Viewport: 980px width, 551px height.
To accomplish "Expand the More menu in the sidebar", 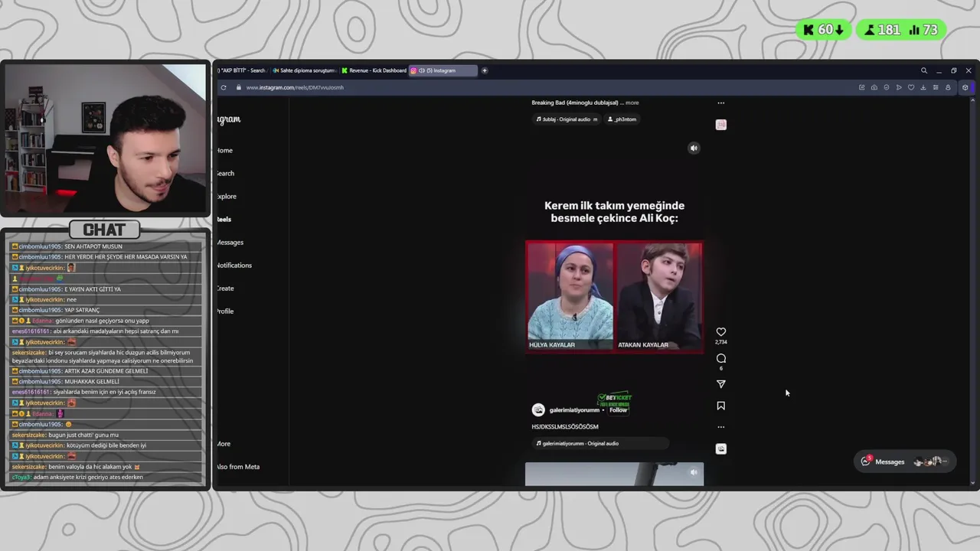I will tap(224, 444).
